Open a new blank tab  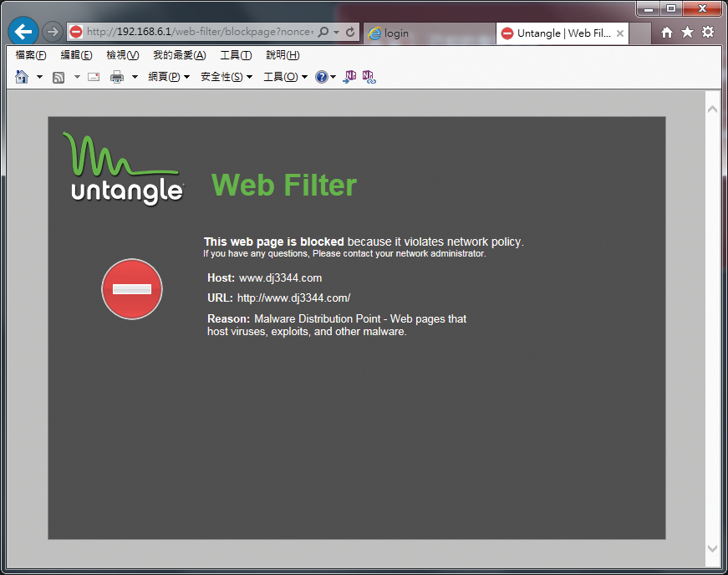click(x=639, y=33)
